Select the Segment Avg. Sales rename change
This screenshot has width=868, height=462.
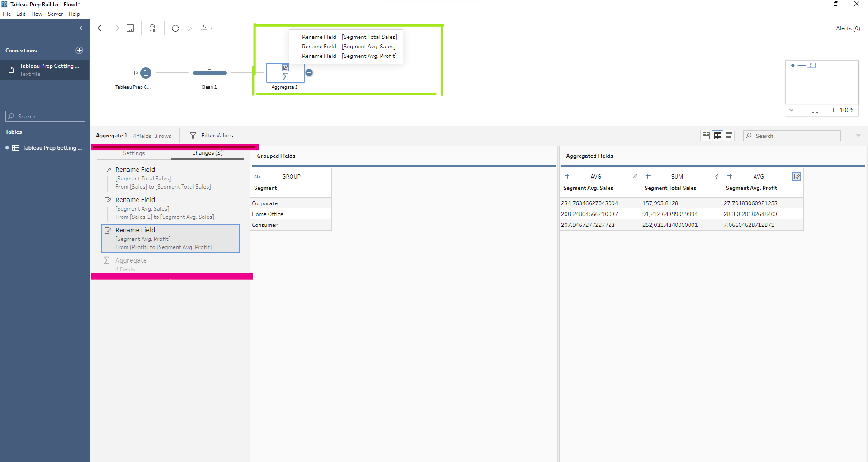(171, 208)
